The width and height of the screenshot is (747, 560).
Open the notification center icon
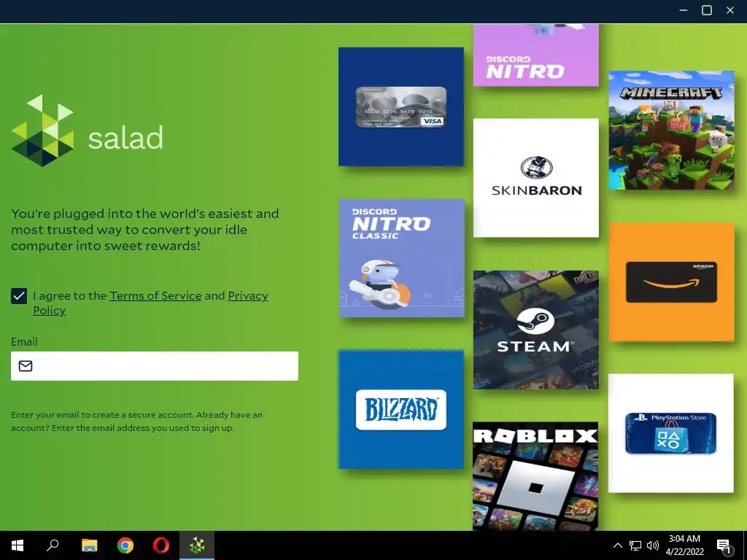coord(724,545)
